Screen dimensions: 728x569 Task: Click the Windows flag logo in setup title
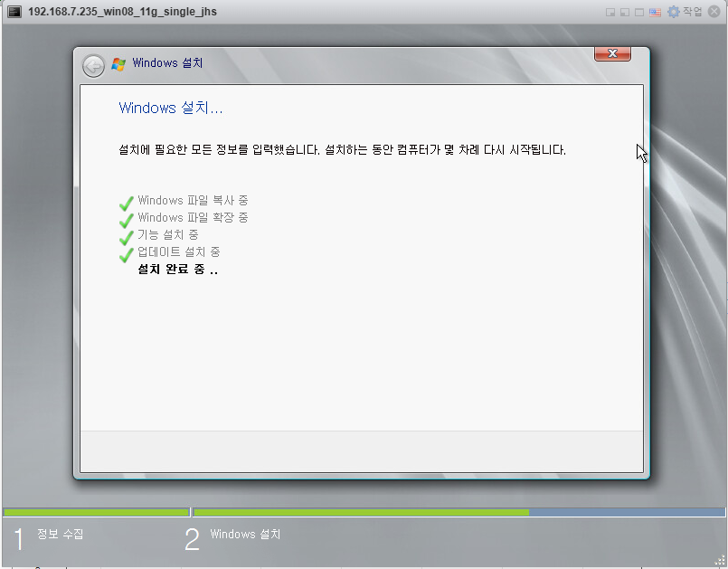[118, 64]
